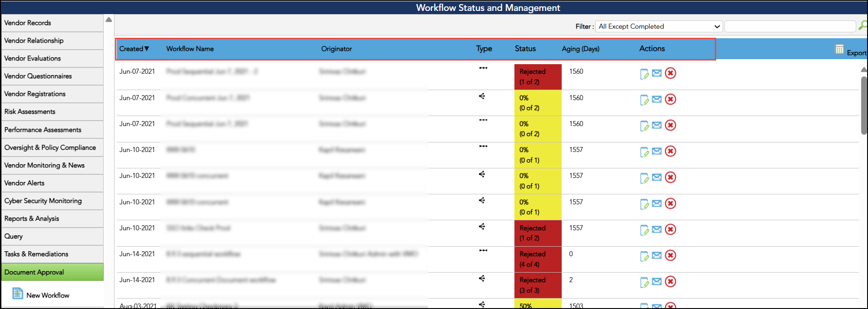This screenshot has height=309, width=868.
Task: Sort by the Created column arrow
Action: [147, 49]
